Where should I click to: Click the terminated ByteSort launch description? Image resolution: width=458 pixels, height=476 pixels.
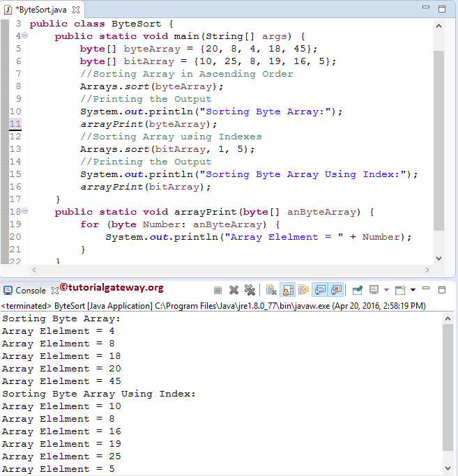(213, 306)
